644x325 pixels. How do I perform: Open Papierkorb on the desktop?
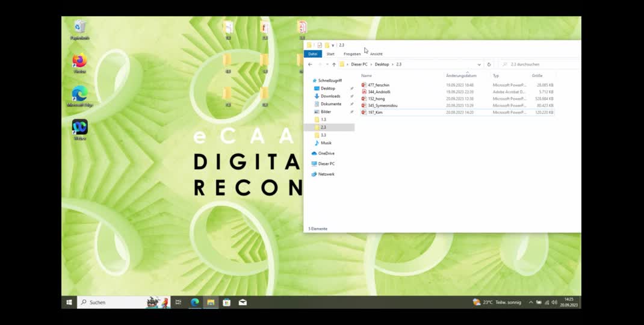point(79,30)
